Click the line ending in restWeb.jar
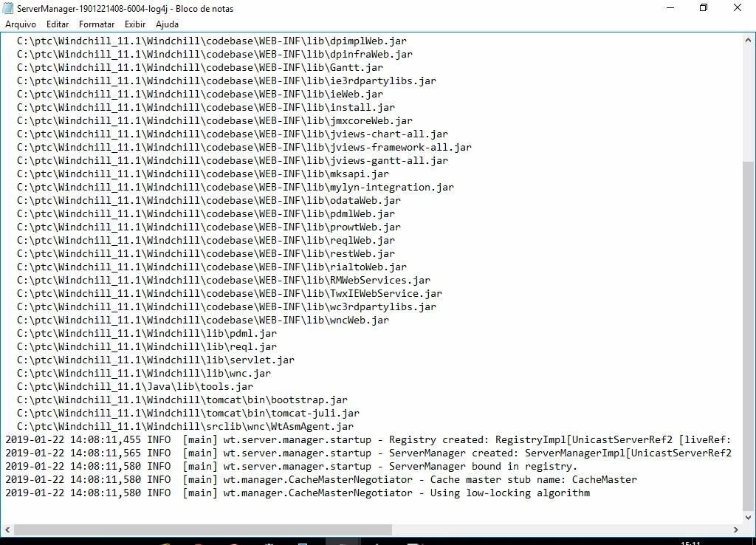 click(206, 253)
